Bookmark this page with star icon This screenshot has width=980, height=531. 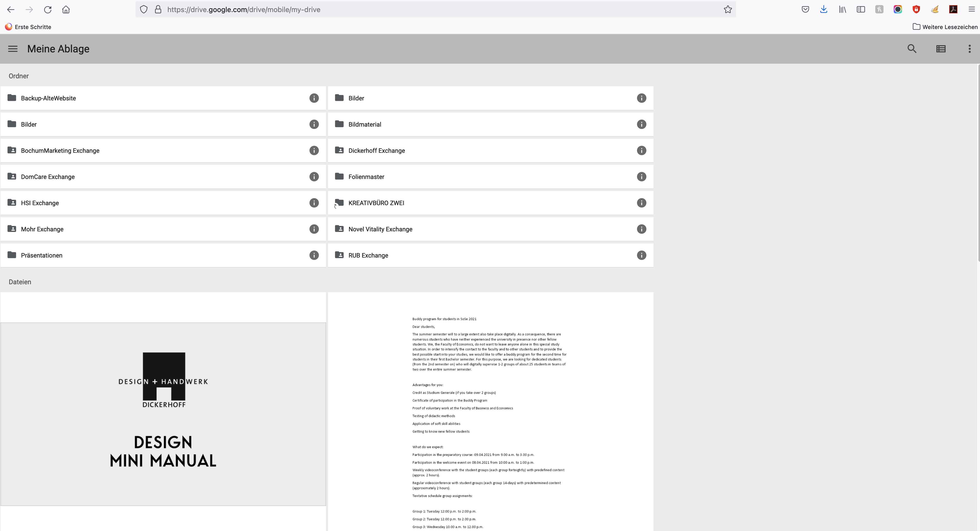pos(727,10)
